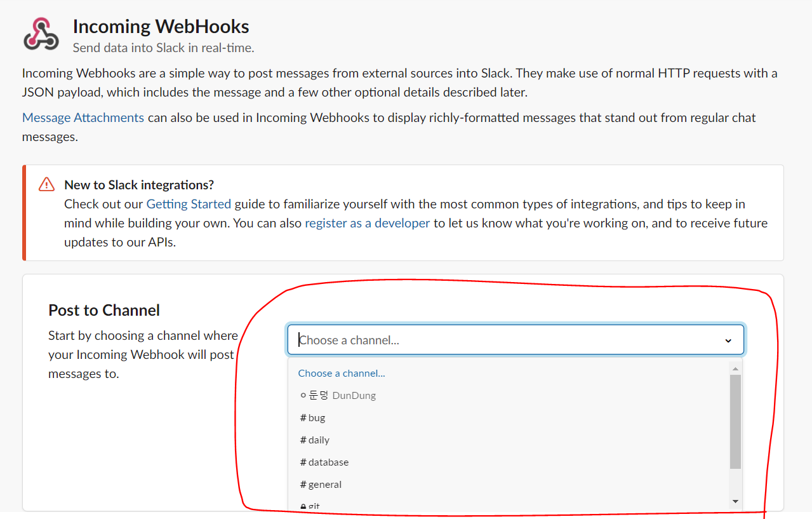The width and height of the screenshot is (812, 519).
Task: Click the dropdown list scroll down arrow
Action: [735, 501]
